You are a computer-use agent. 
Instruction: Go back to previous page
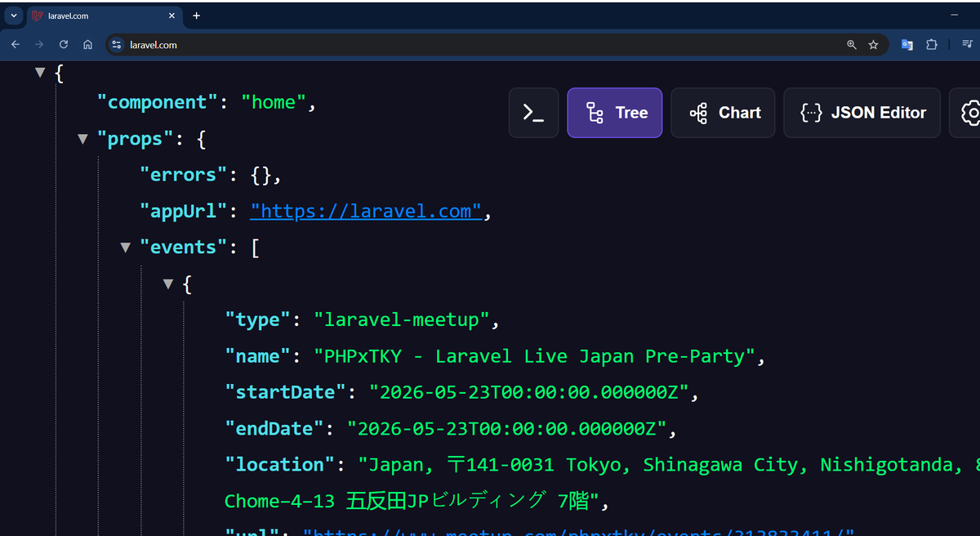16,45
